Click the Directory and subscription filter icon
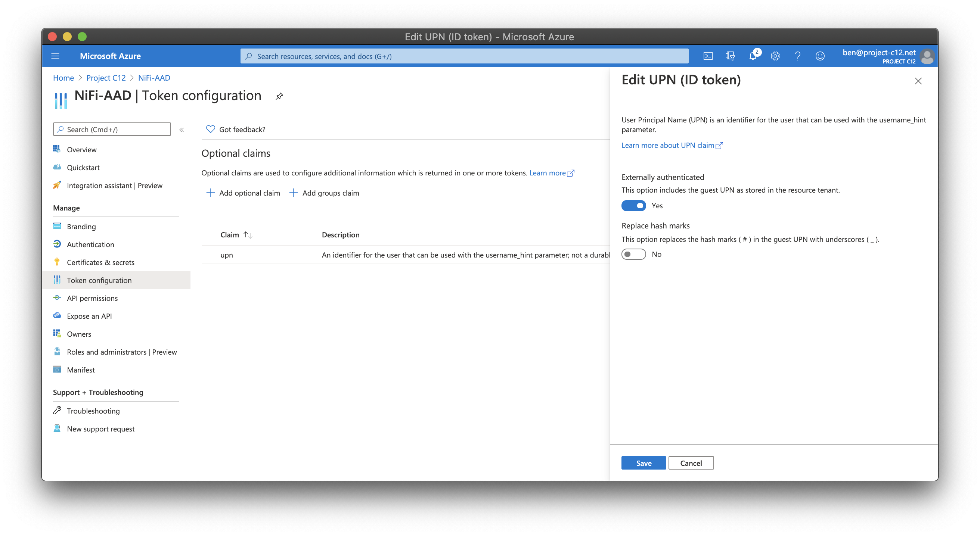 (730, 56)
